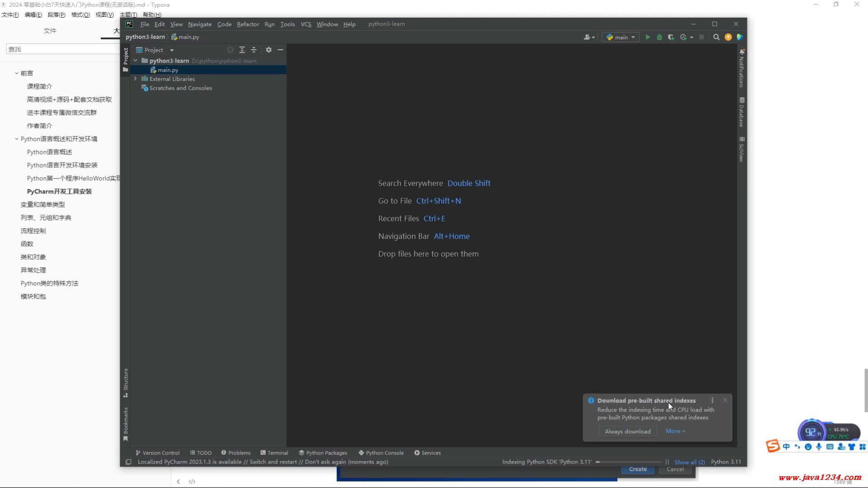The image size is (868, 488).
Task: Open Search Everywhere magnifier icon
Action: point(716,37)
